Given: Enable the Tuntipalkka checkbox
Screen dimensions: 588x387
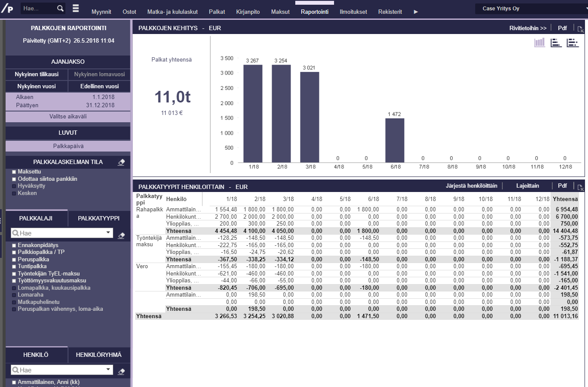Looking at the screenshot, I should (14, 266).
